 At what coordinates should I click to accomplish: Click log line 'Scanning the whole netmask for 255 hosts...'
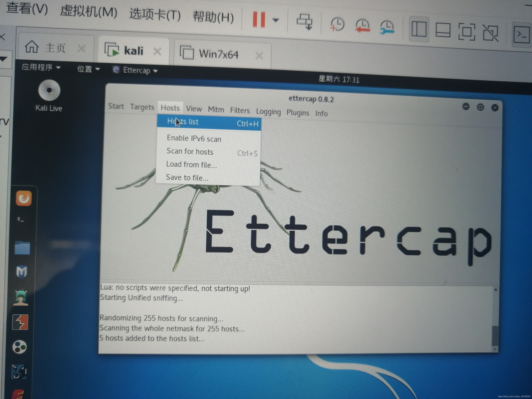pyautogui.click(x=172, y=328)
